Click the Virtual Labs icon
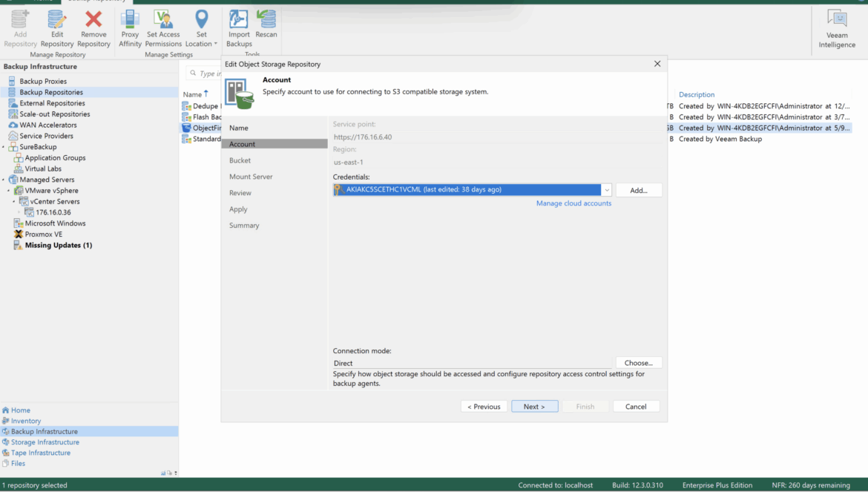The height and width of the screenshot is (492, 868). [19, 168]
